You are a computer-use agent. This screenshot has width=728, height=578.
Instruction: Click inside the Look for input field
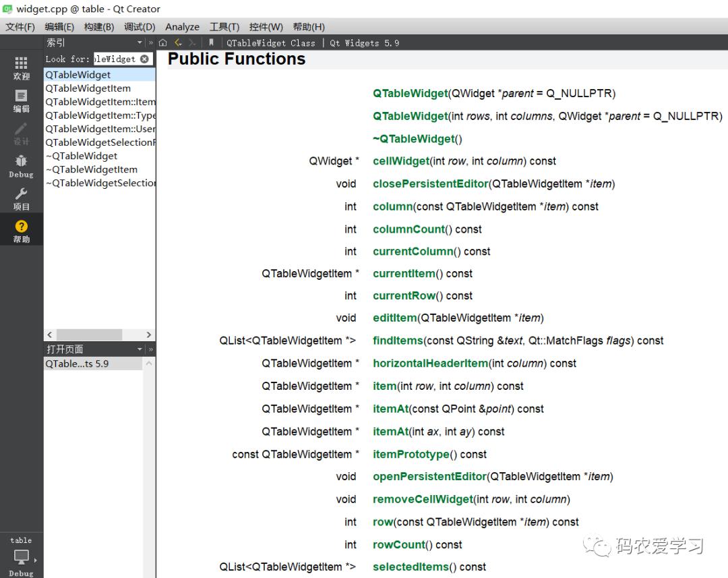[x=116, y=59]
